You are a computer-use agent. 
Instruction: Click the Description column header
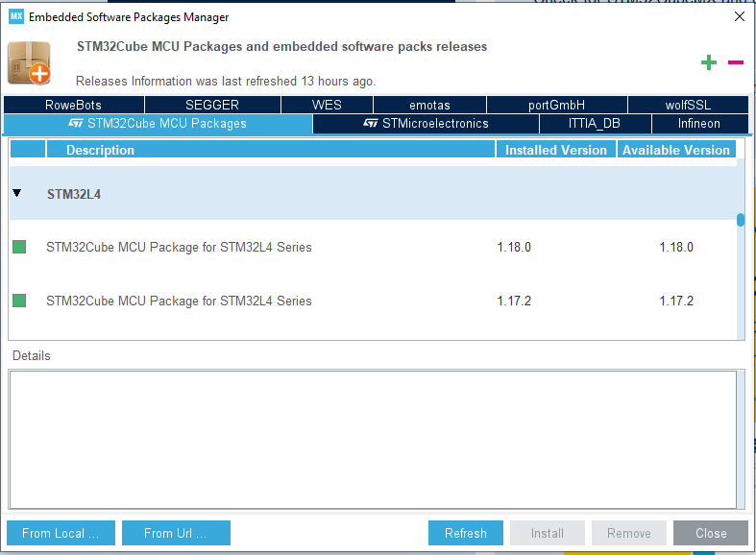271,150
